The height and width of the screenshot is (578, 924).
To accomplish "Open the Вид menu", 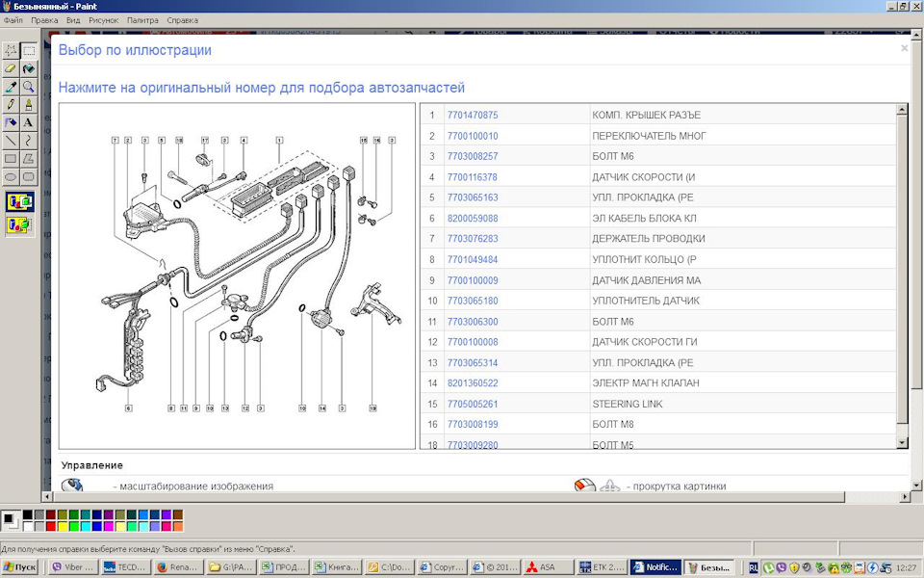I will tap(73, 20).
